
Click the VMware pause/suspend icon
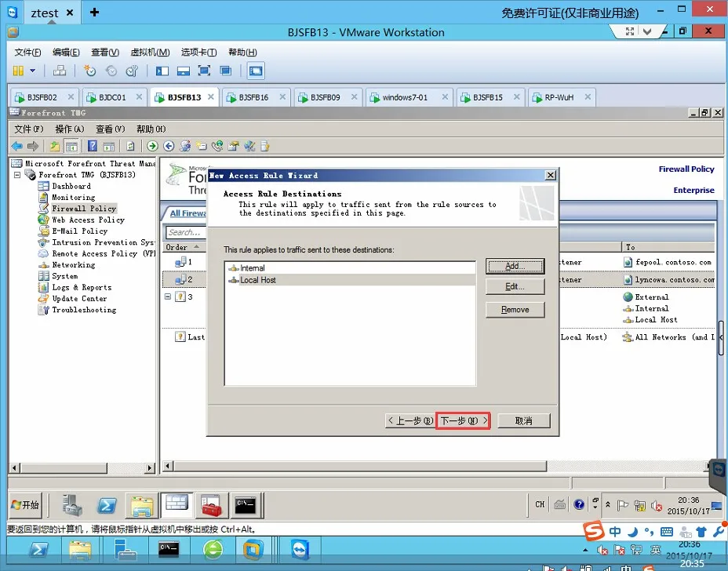tap(18, 71)
